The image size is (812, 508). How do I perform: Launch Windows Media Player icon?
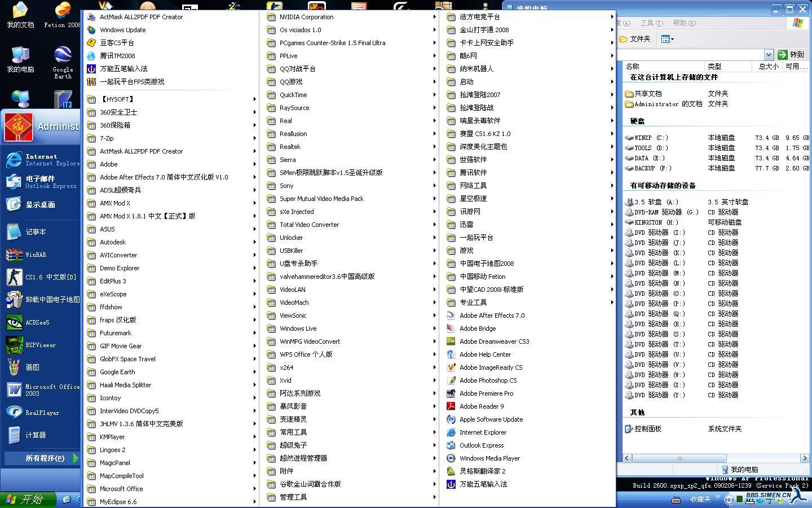451,458
